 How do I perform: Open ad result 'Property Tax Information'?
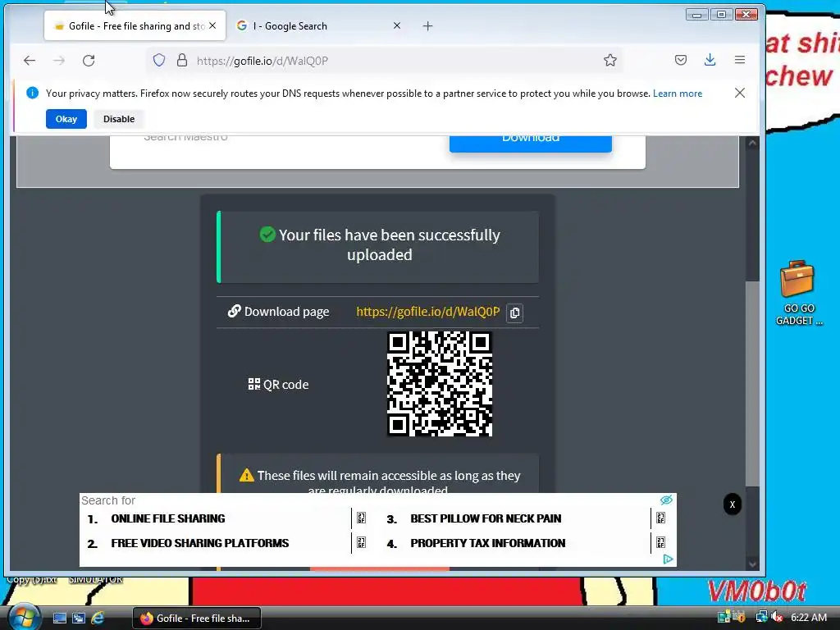[x=488, y=543]
